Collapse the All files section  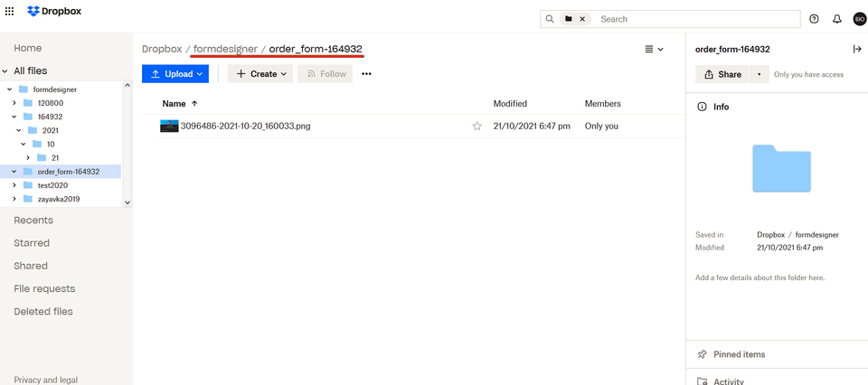(x=5, y=70)
